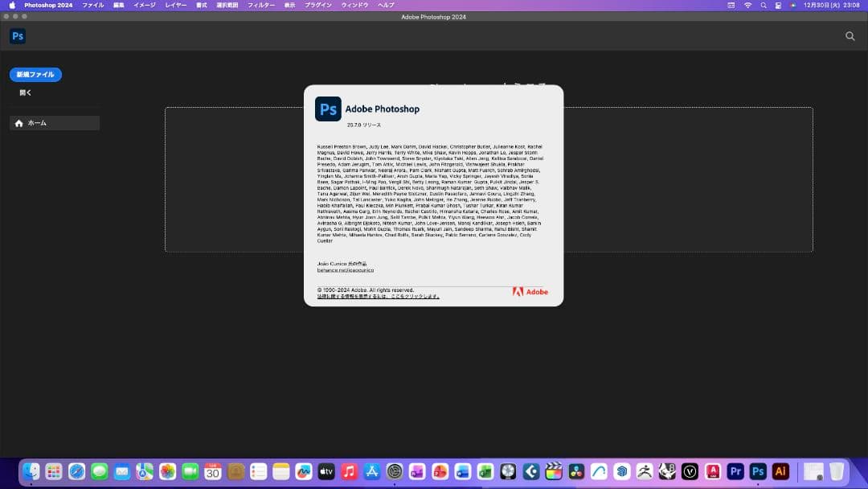
Task: Open Premiere Pro from the Dock
Action: (735, 471)
